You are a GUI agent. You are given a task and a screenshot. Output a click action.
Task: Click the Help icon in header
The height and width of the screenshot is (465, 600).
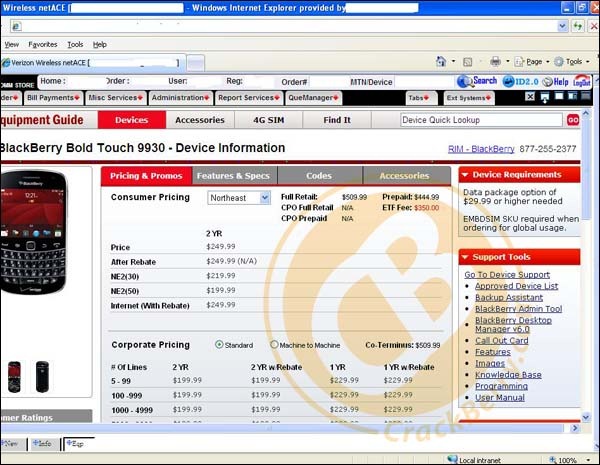(549, 81)
